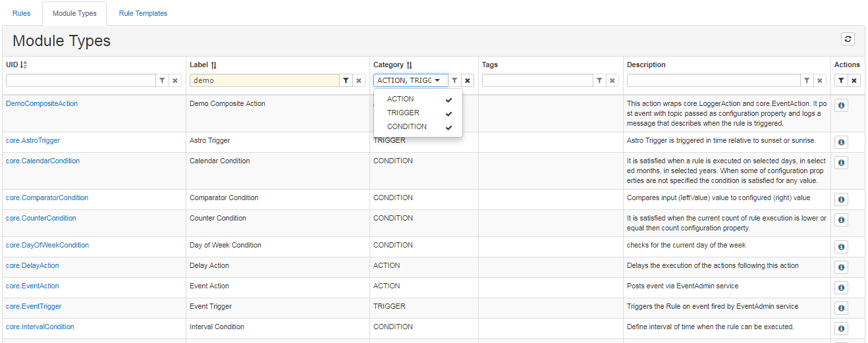Image resolution: width=868 pixels, height=343 pixels.
Task: Open the core.DayOfWeekCondition link
Action: (x=47, y=245)
